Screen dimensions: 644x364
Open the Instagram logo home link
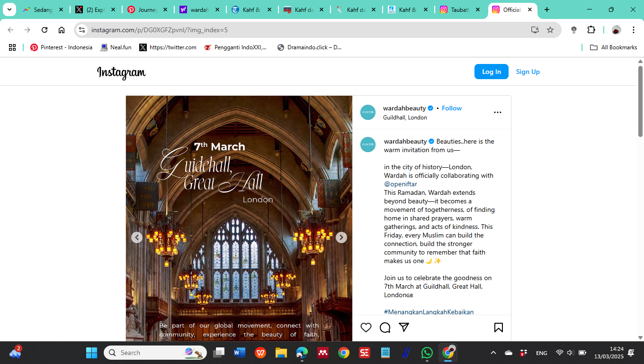tap(121, 72)
